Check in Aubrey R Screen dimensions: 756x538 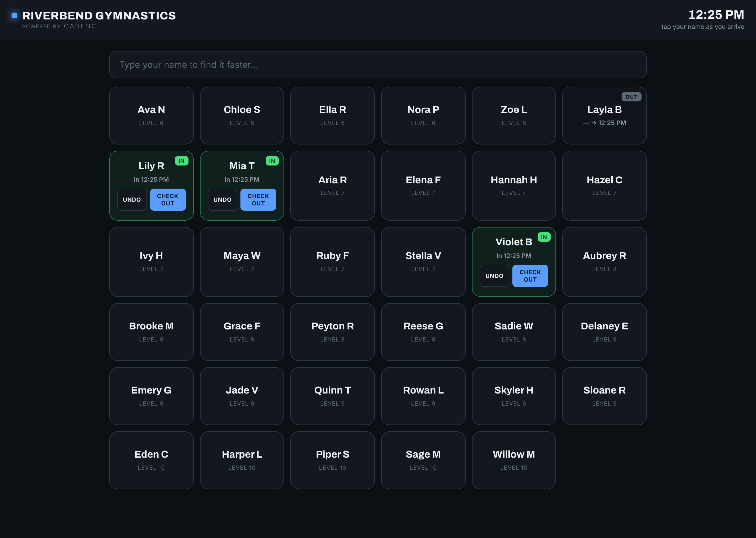tap(604, 262)
